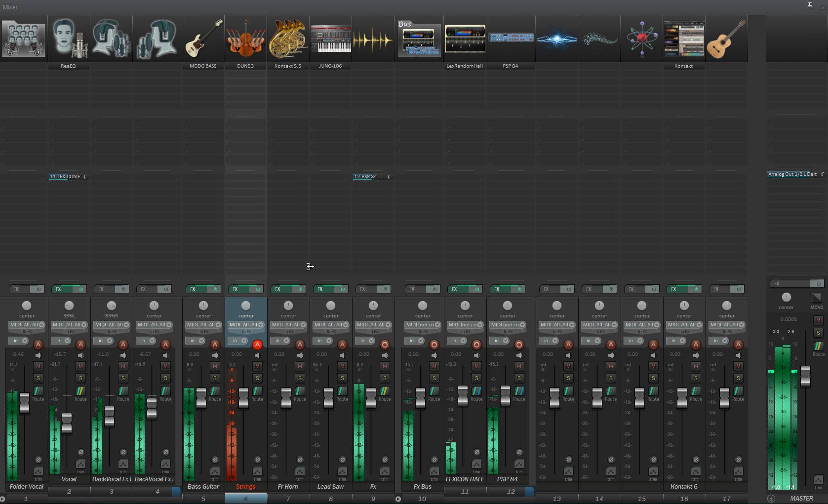Click phase invert icon on Fr Horn track

300,460
